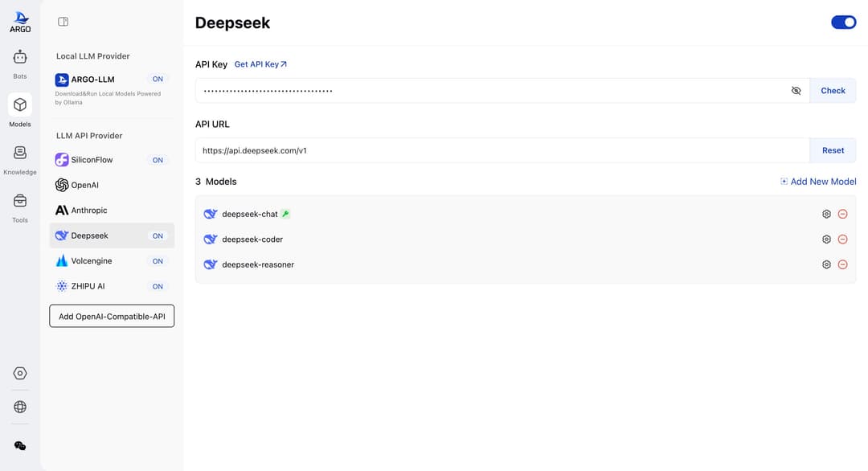Click the ON badge beside ARGO-LLM

pos(158,79)
